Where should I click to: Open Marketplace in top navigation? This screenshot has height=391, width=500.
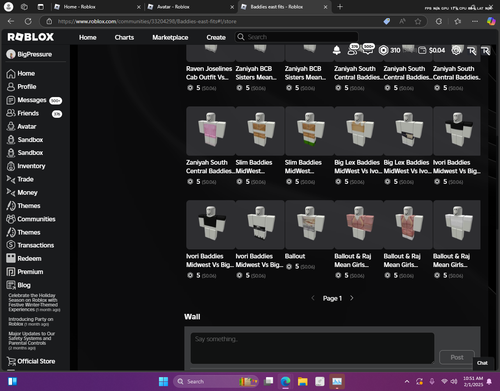click(170, 37)
